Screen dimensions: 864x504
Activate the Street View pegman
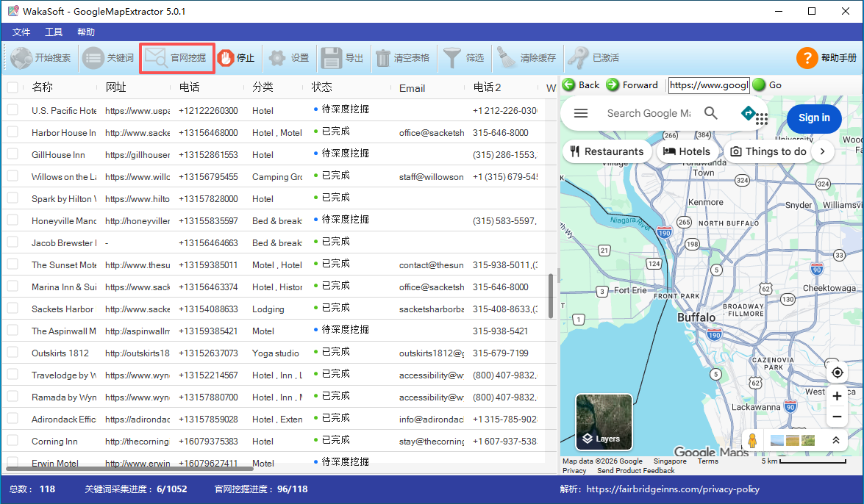pyautogui.click(x=752, y=440)
